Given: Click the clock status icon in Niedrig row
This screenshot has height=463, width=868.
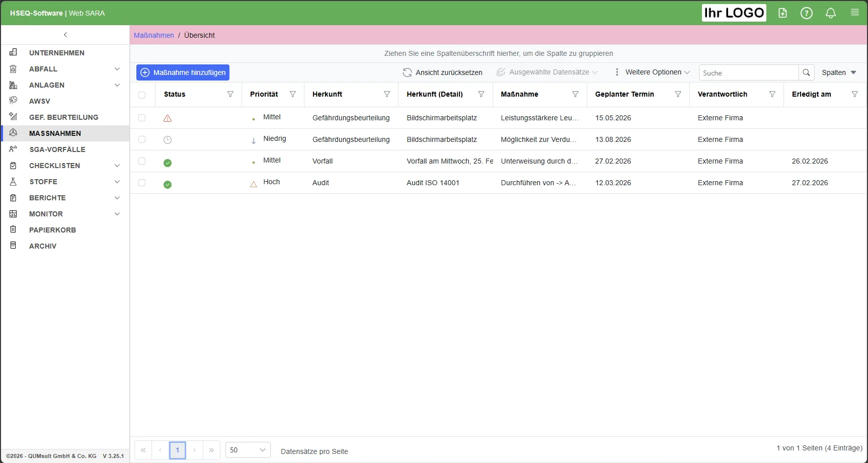Looking at the screenshot, I should click(x=168, y=140).
